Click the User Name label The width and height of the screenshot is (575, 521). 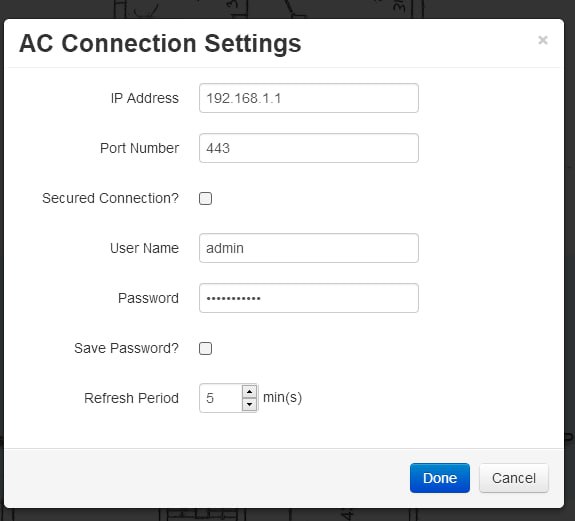144,248
